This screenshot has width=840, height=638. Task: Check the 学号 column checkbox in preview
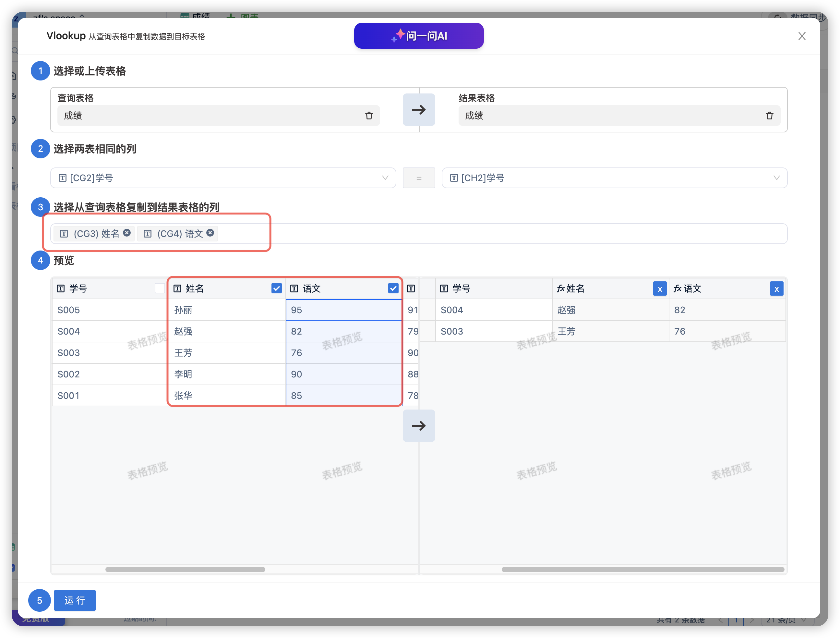[160, 288]
